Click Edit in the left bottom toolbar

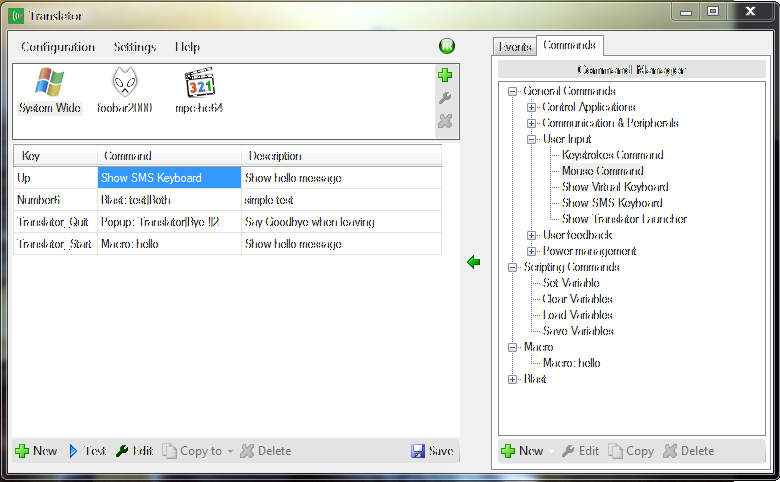134,451
